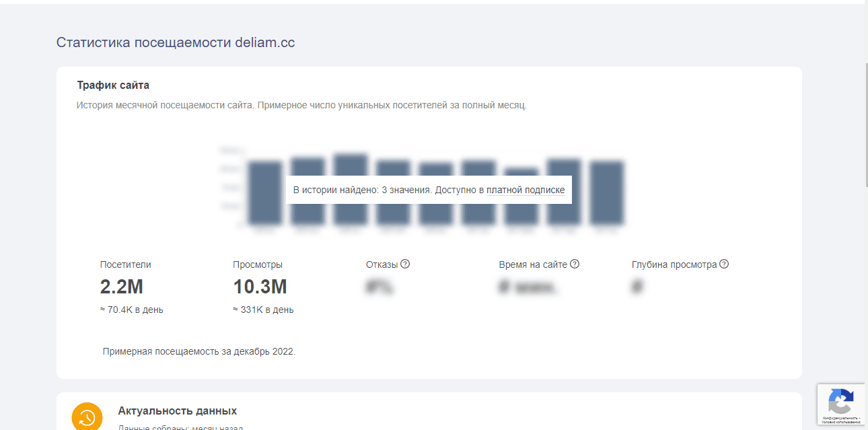Click the orange clock history icon
868x430 pixels.
point(87,416)
